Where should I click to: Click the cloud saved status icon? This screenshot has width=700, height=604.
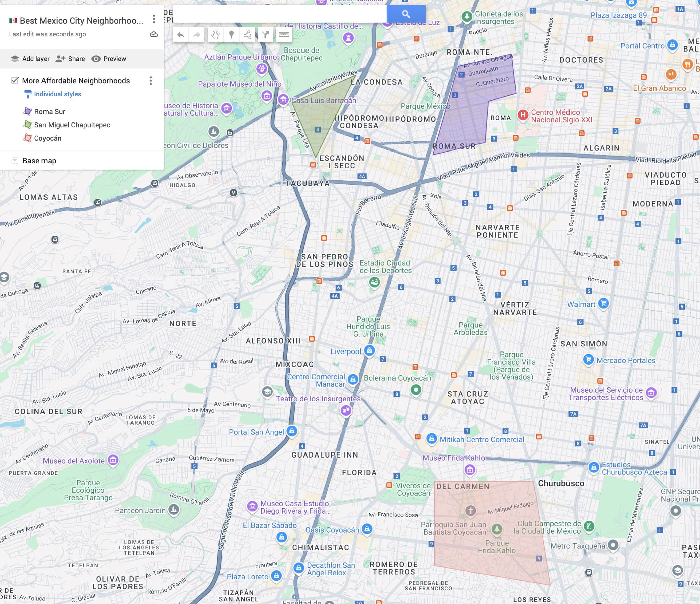coord(154,34)
